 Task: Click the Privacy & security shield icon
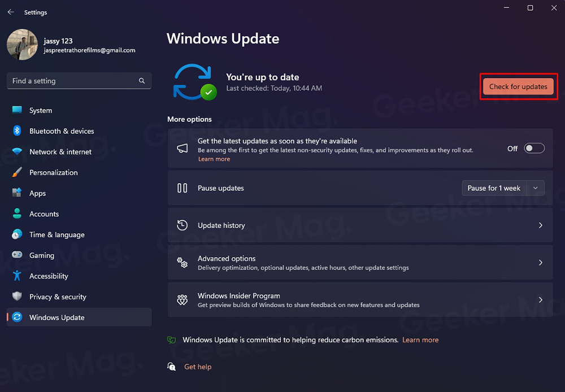tap(17, 296)
